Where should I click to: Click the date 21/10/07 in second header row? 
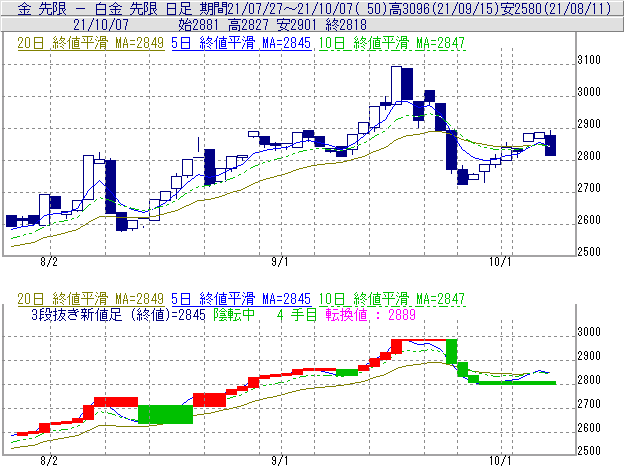click(101, 25)
